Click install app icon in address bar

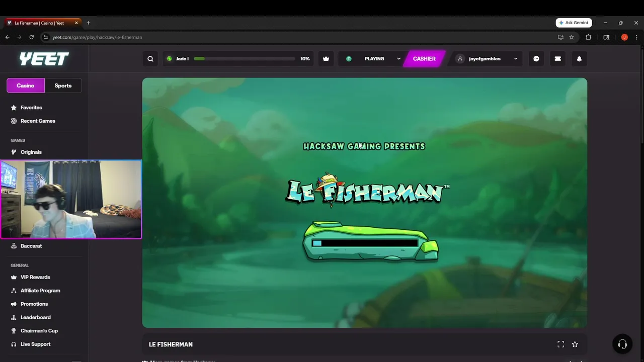click(x=560, y=37)
